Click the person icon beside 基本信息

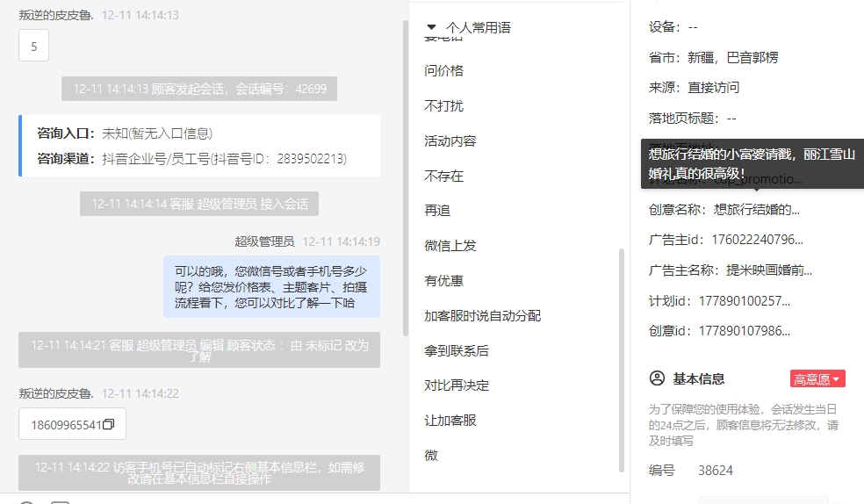[x=657, y=378]
